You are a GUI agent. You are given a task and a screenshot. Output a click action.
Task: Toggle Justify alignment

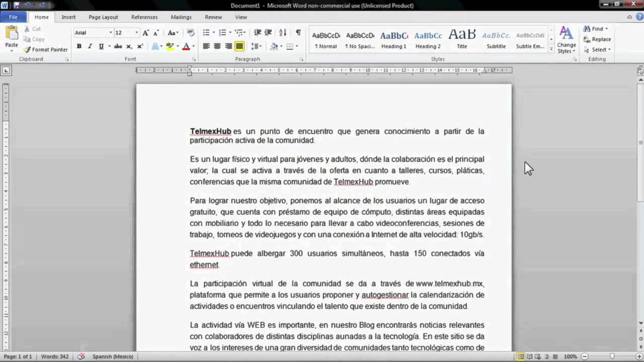pyautogui.click(x=239, y=46)
